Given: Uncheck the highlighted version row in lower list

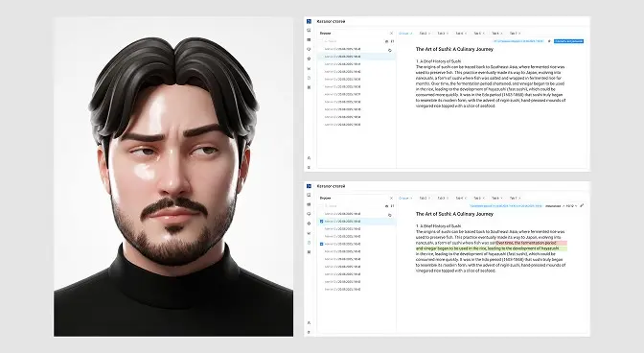Looking at the screenshot, I should click(321, 221).
